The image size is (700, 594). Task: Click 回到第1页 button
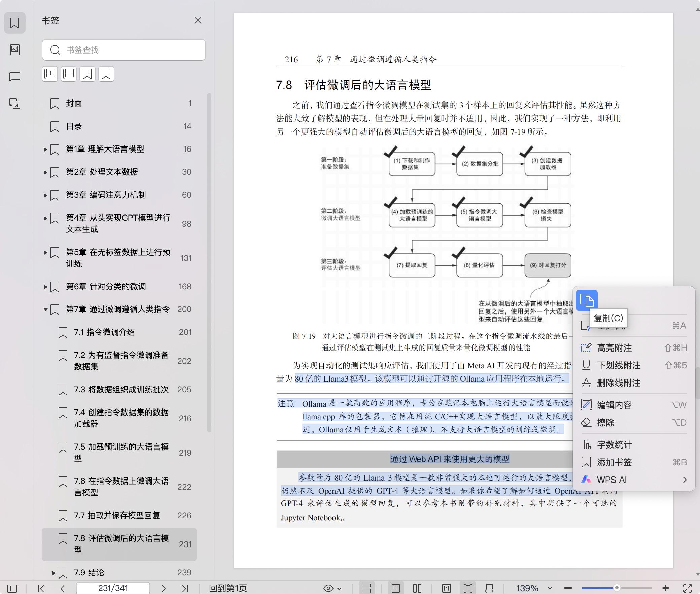[x=228, y=588]
